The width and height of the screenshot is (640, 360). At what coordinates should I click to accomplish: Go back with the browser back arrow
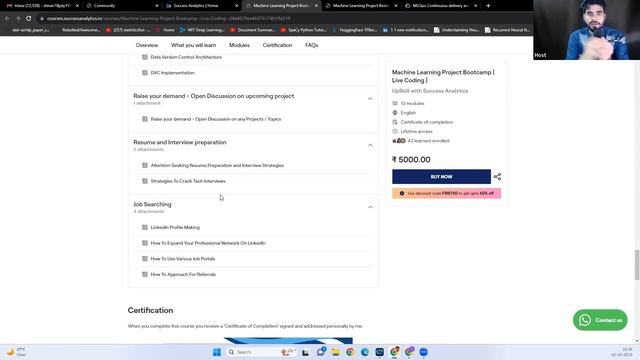[x=7, y=18]
